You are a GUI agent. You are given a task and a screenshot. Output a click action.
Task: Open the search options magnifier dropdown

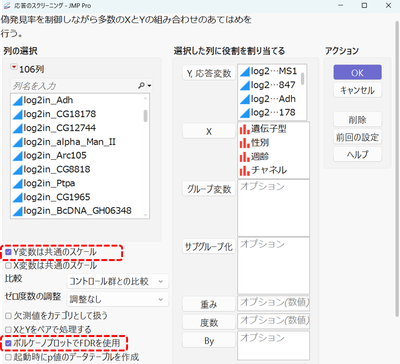[144, 86]
